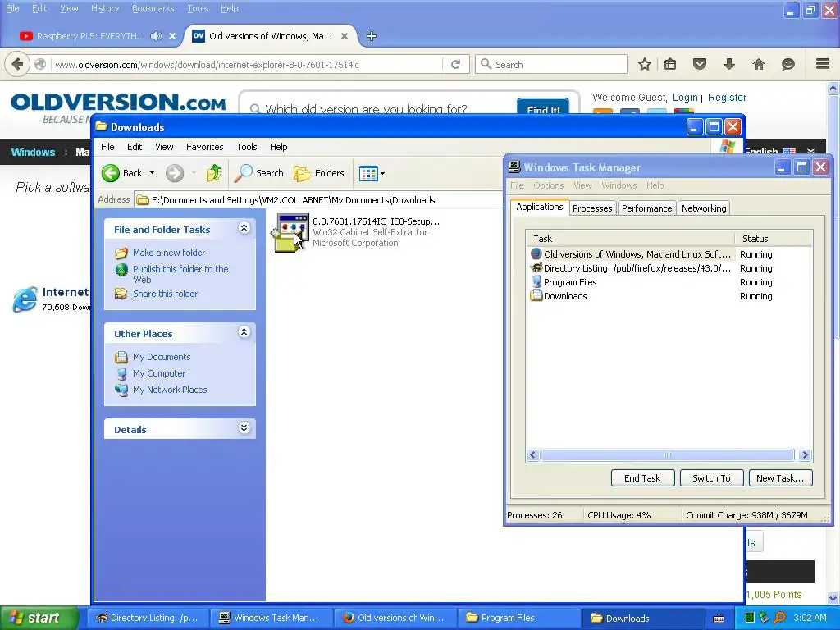The width and height of the screenshot is (840, 630).
Task: Click Switch To button
Action: coord(711,478)
